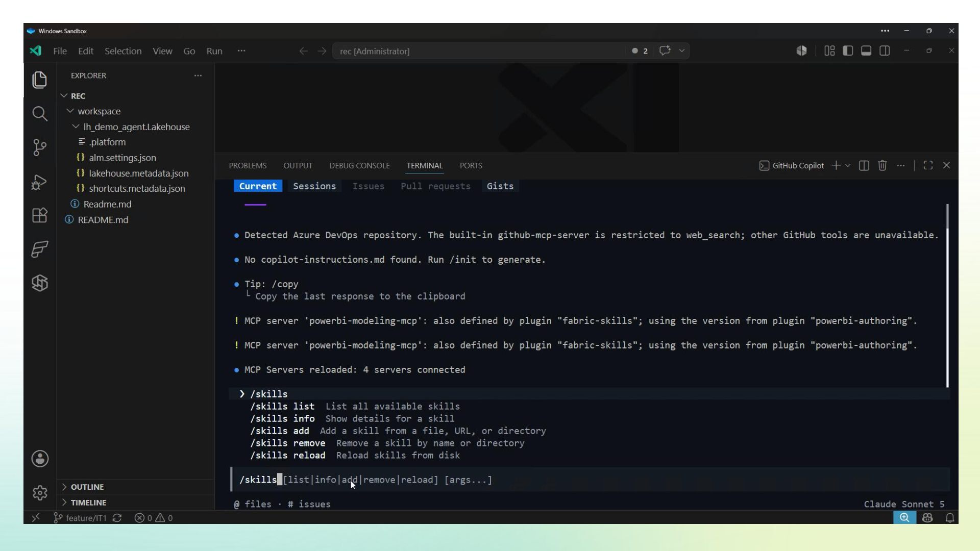Viewport: 980px width, 551px height.
Task: Click the terminal vertical scrollbar
Action: 947,296
